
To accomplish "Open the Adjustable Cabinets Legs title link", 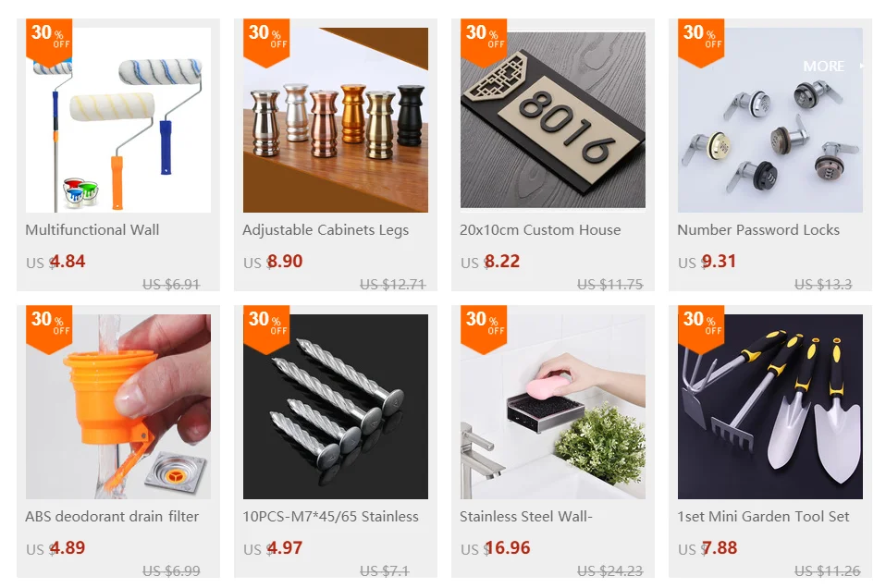I will 326,230.
